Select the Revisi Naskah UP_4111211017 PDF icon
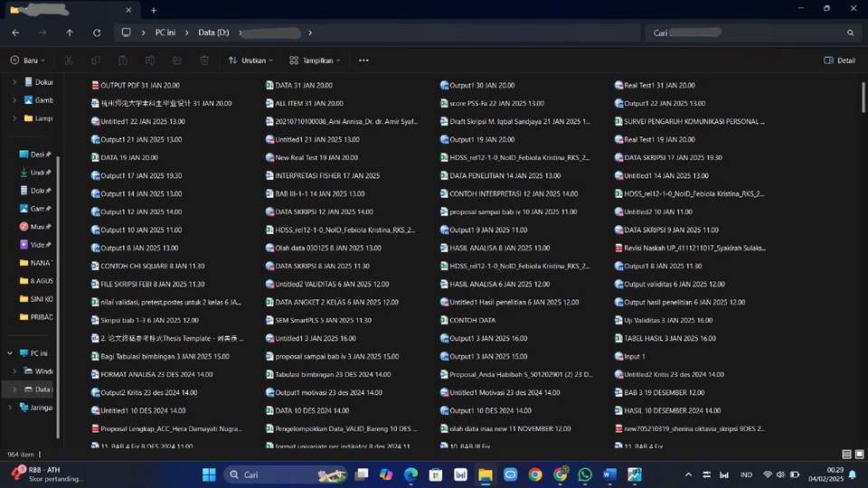 (618, 248)
